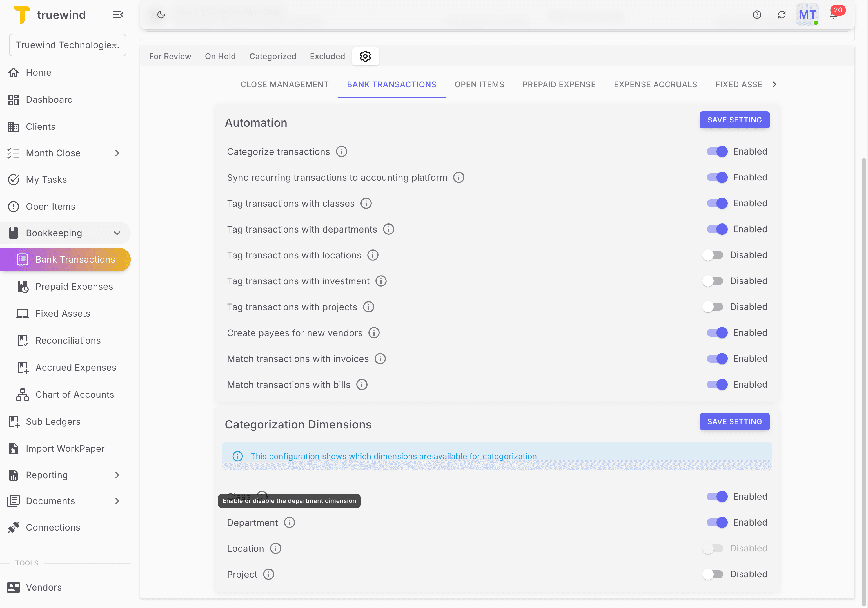
Task: Click the help question mark icon
Action: (757, 15)
